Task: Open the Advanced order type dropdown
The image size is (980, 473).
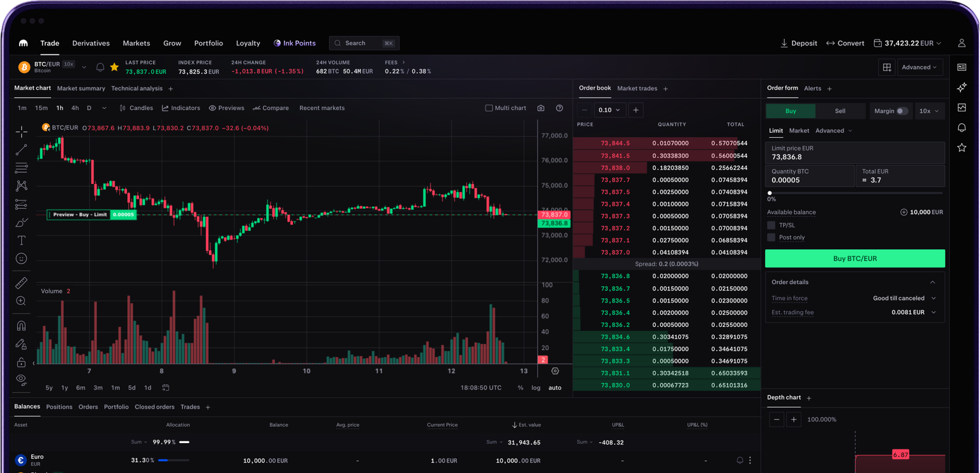Action: [833, 131]
